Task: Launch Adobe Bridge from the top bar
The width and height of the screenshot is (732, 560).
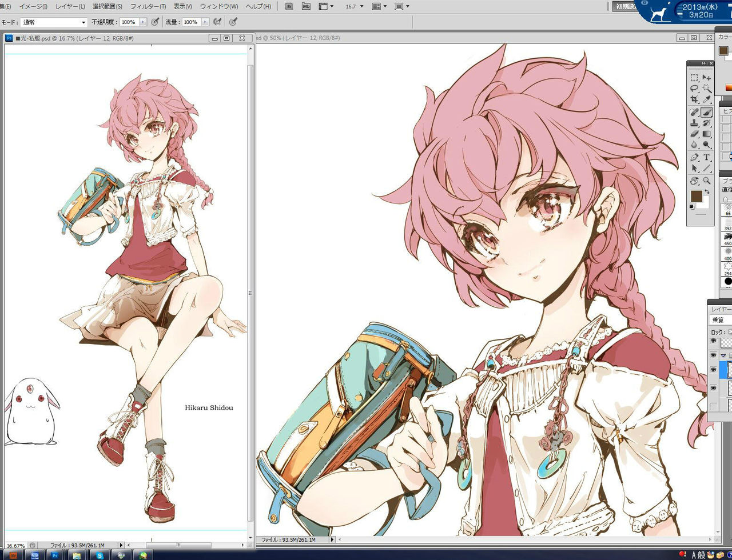Action: click(289, 6)
